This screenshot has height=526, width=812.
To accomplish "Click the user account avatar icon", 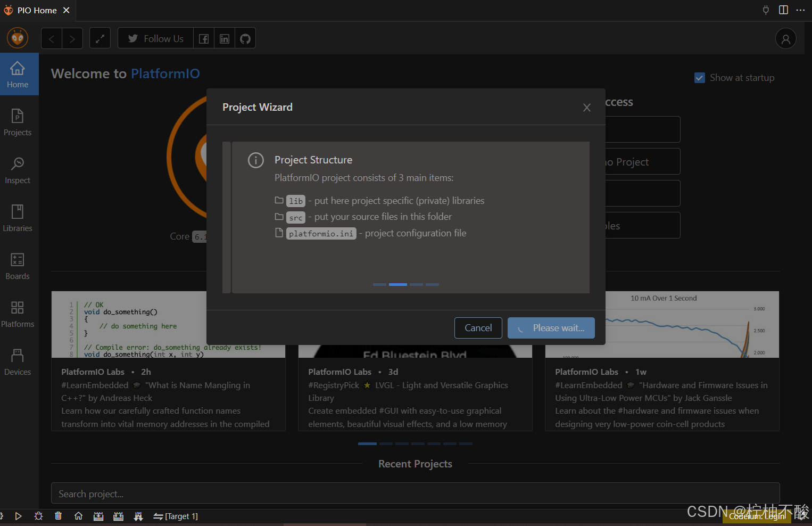I will click(785, 38).
